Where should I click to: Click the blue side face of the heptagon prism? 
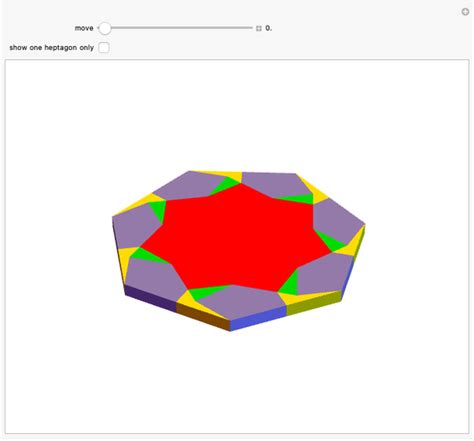click(258, 319)
